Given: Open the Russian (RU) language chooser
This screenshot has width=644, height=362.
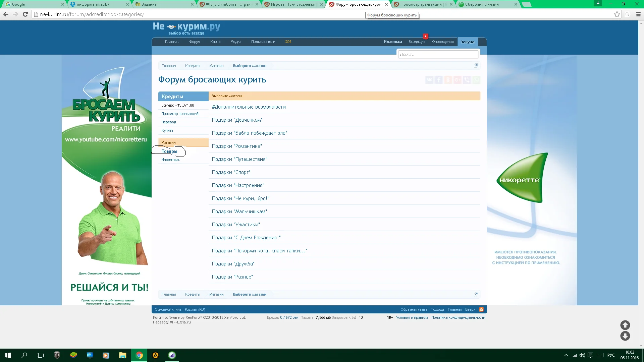Looking at the screenshot, I should [195, 309].
